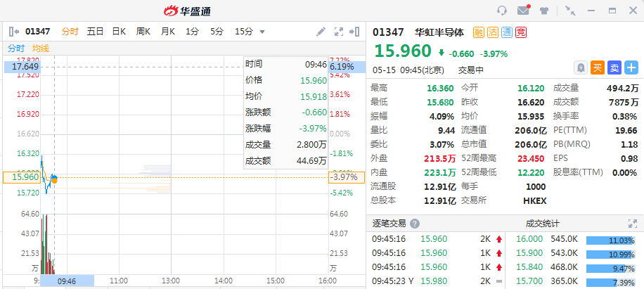The height and width of the screenshot is (289, 644).
Task: Click the 09:46 time axis marker
Action: coord(67,281)
